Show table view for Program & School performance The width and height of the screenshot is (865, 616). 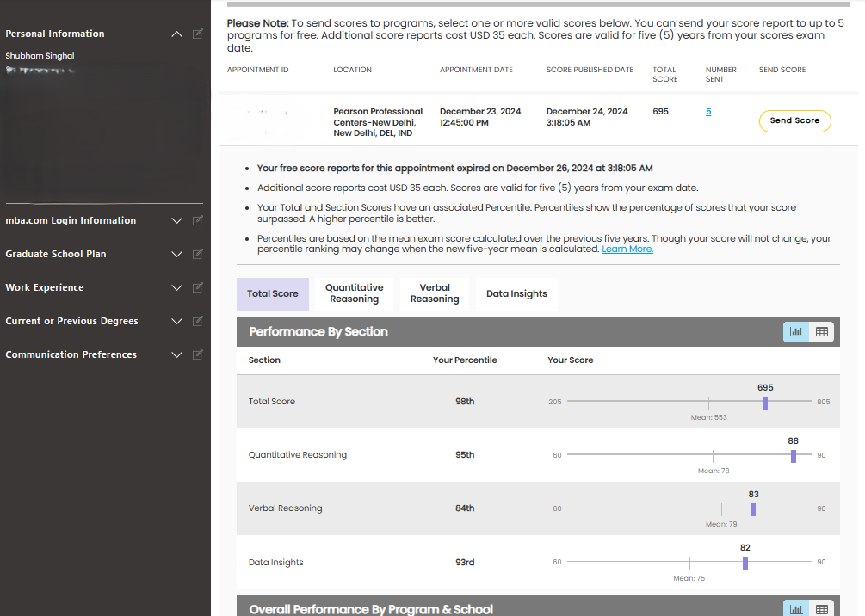pos(822,609)
